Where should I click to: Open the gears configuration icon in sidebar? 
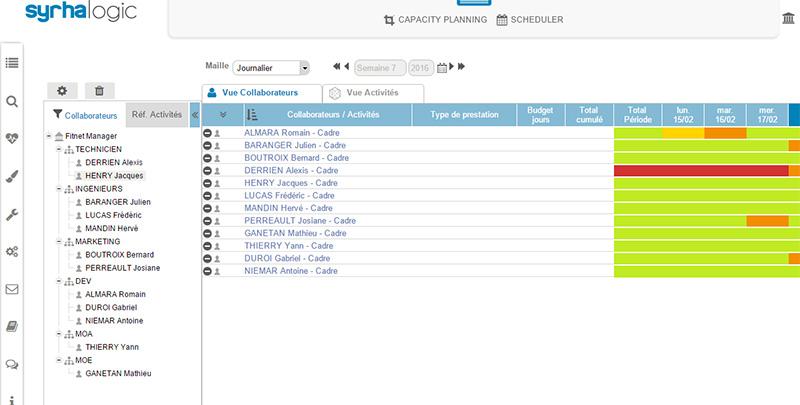click(x=12, y=251)
